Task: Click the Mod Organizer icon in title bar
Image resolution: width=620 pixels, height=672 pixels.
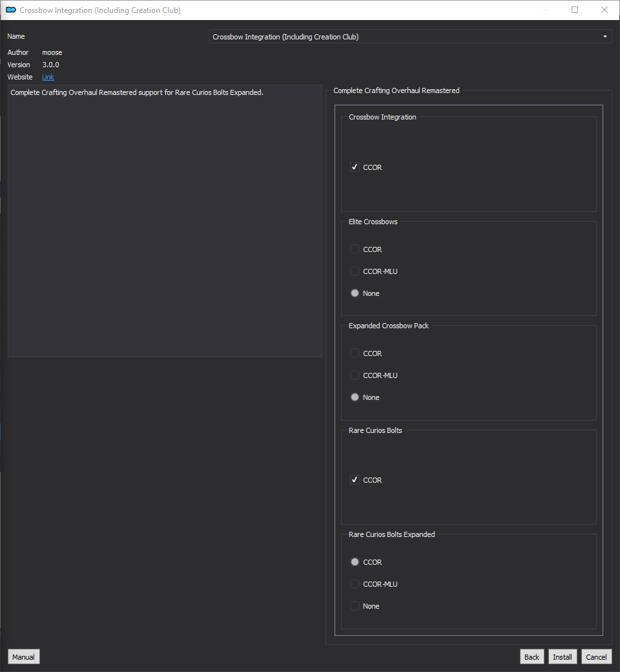Action: (x=11, y=10)
